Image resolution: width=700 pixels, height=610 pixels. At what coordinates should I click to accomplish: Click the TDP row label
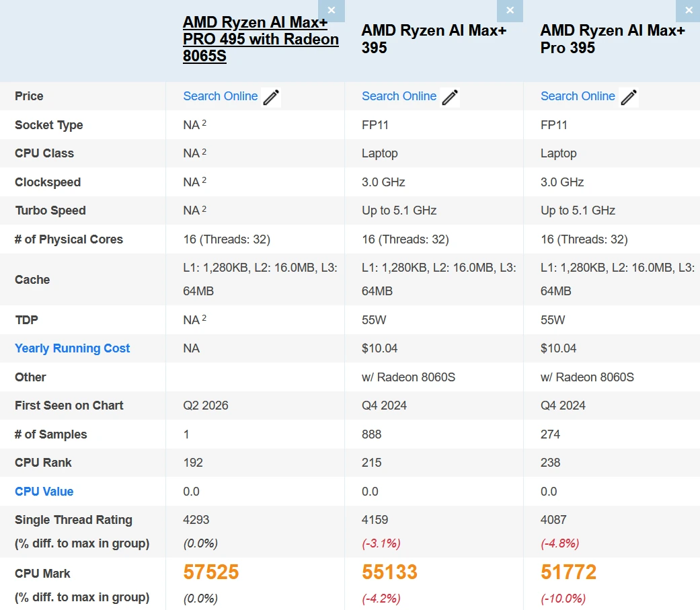tap(26, 319)
